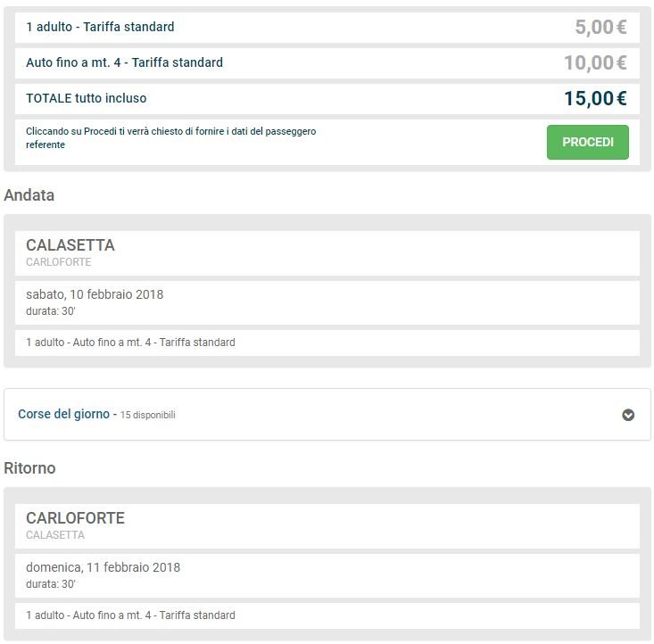
Task: Click the Ritorno section heading
Action: pyautogui.click(x=29, y=468)
